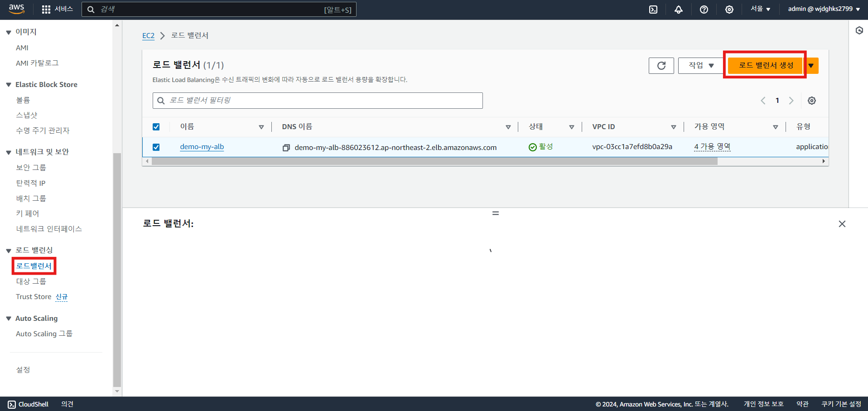Refresh the load balancer list
Image resolution: width=868 pixels, height=411 pixels.
pos(661,66)
